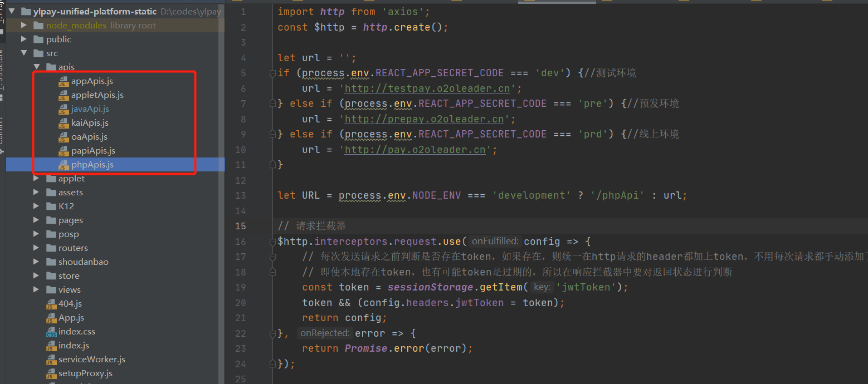Click the setupProxy.js file icon

pos(51,373)
